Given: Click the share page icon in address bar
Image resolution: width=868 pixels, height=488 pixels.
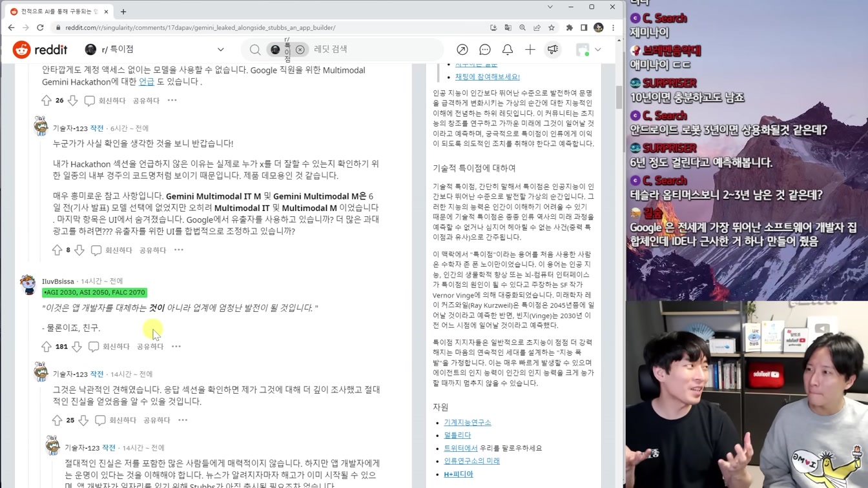Looking at the screenshot, I should [537, 28].
